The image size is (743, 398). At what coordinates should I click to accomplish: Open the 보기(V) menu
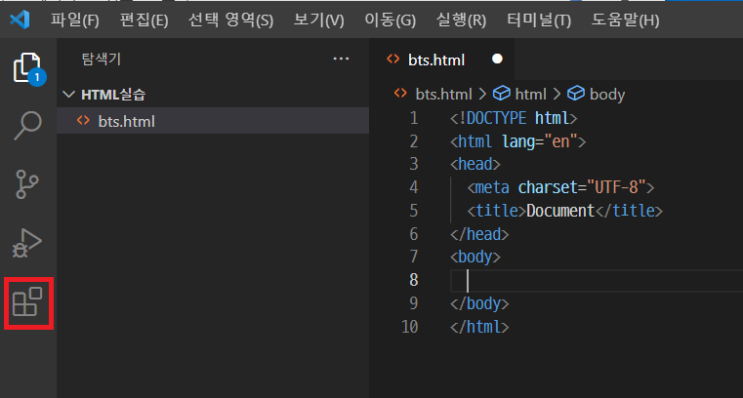319,20
